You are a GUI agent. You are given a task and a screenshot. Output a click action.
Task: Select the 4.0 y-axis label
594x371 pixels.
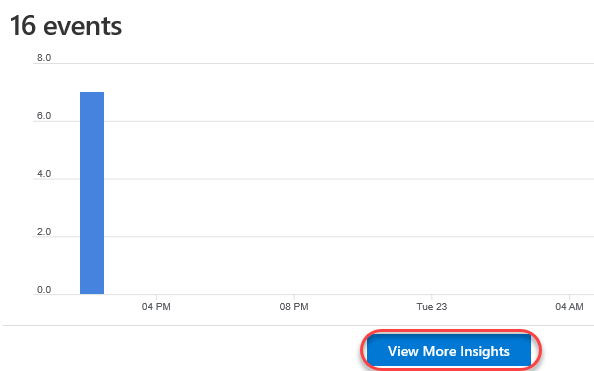point(44,174)
